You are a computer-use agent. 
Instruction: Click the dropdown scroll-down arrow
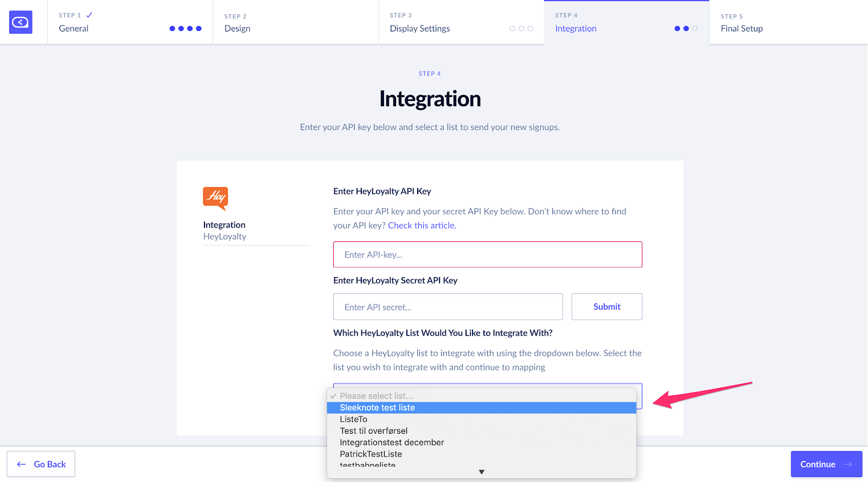[482, 472]
